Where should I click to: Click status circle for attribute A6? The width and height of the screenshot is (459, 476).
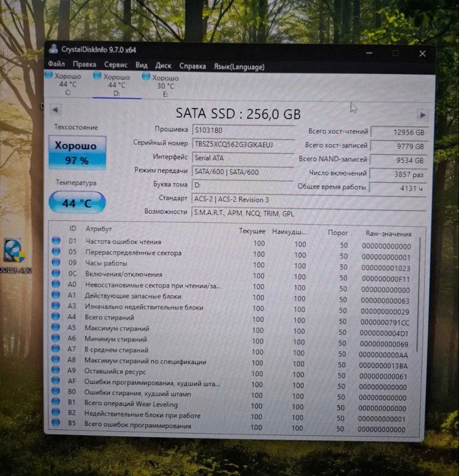click(x=56, y=338)
